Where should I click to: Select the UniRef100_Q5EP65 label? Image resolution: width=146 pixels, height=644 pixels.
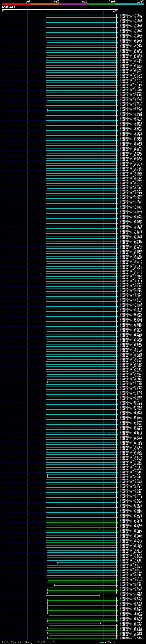pyautogui.click(x=131, y=597)
